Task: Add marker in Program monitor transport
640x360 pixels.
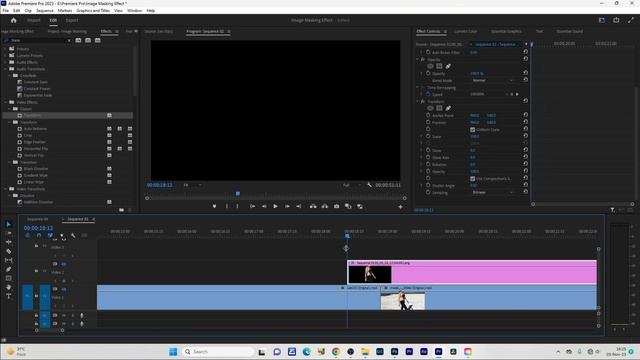Action: point(214,207)
